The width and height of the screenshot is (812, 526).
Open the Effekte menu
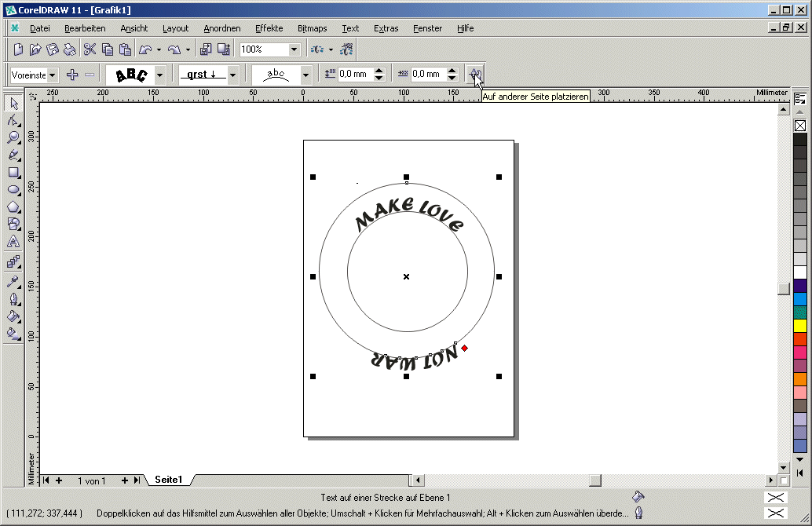tap(269, 28)
